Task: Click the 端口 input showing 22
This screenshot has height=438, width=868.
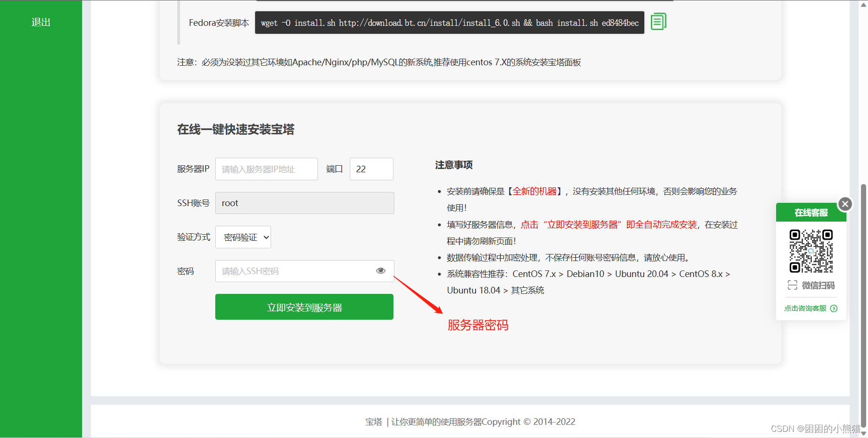Action: (x=371, y=169)
